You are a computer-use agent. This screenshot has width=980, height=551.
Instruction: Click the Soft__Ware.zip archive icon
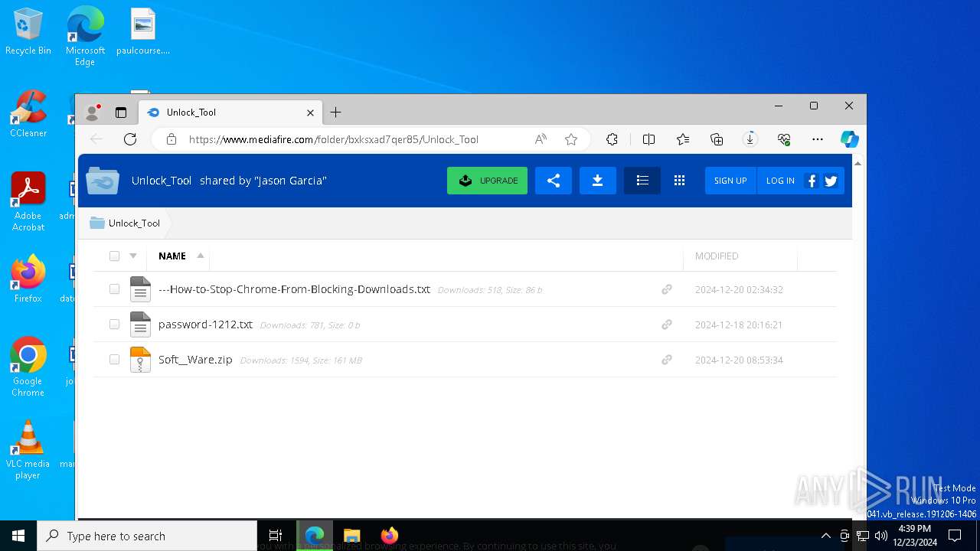140,360
